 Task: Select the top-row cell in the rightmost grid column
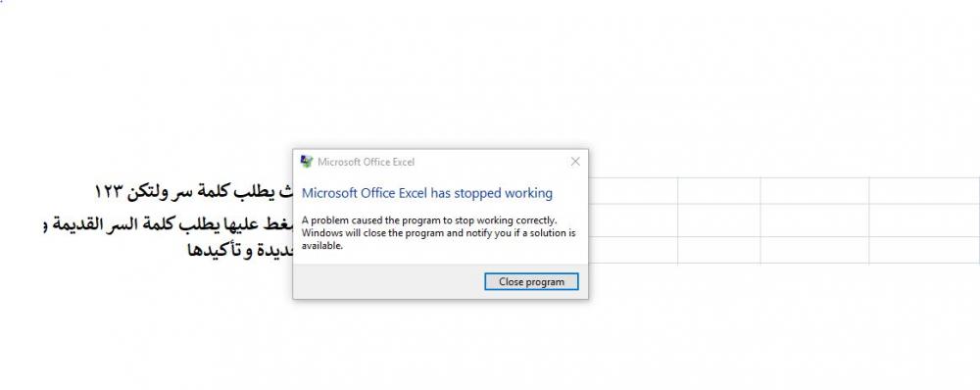coord(924,191)
